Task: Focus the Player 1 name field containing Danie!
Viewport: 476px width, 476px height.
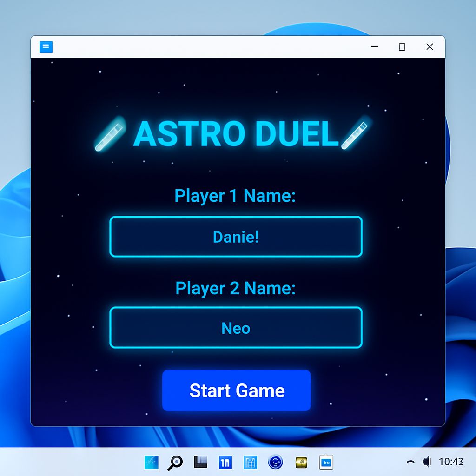Action: tap(236, 237)
